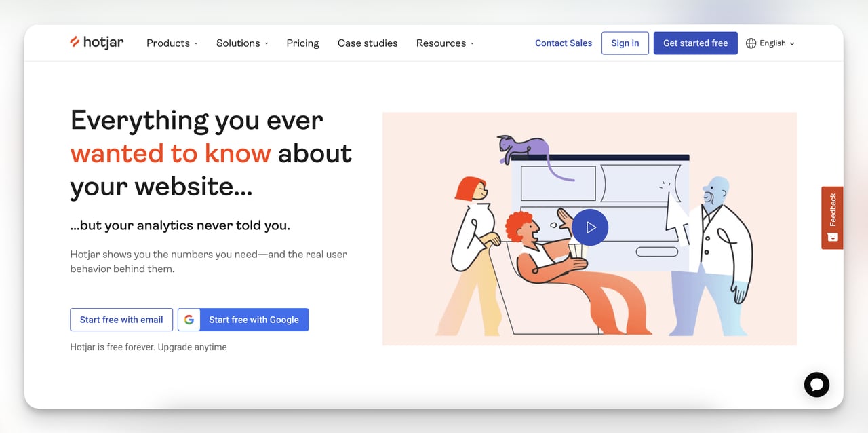Click the hero illustration thumbnail
This screenshot has width=868, height=433.
590,229
